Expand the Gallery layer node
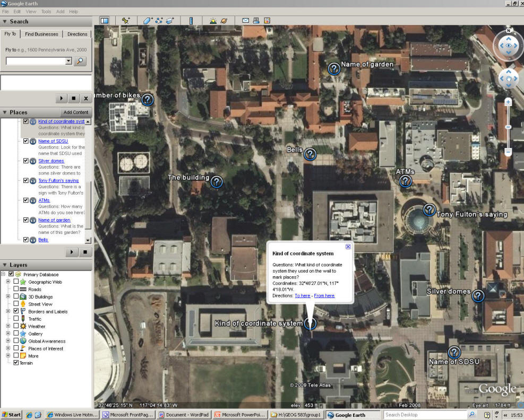 tap(8, 333)
